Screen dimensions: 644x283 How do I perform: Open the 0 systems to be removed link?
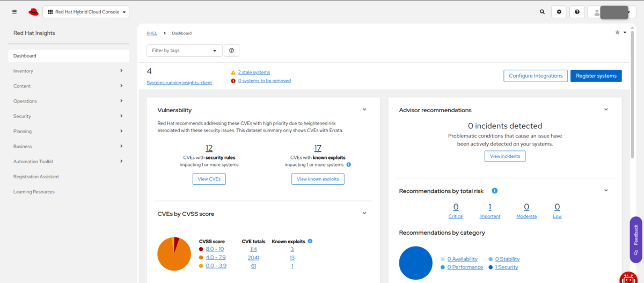point(265,81)
